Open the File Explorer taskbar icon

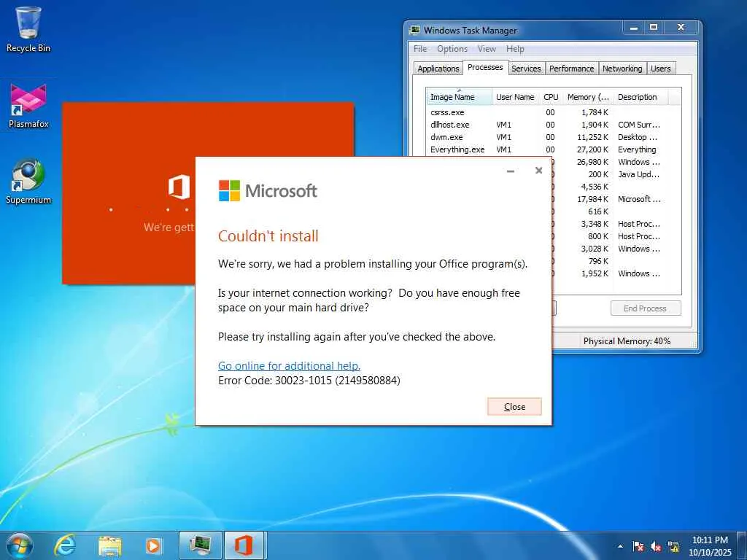109,545
